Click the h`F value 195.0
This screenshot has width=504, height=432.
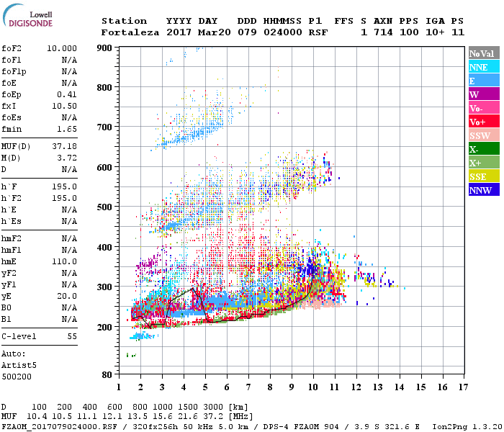tap(64, 186)
